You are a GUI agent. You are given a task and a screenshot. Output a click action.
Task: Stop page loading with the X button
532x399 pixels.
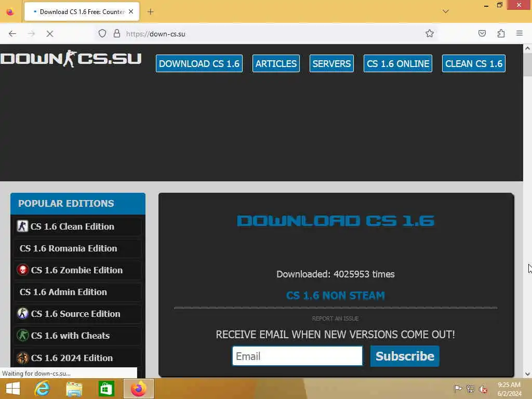pos(50,34)
